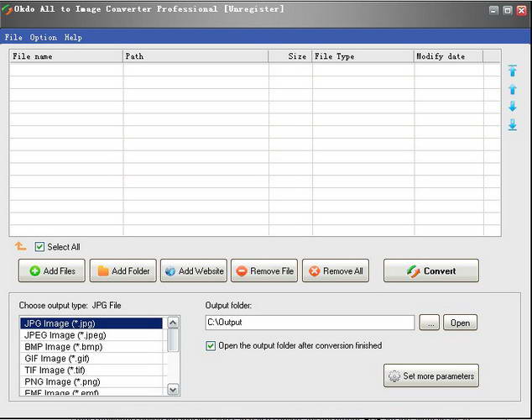
Task: Select the partly visible EMF Image entry
Action: point(91,391)
